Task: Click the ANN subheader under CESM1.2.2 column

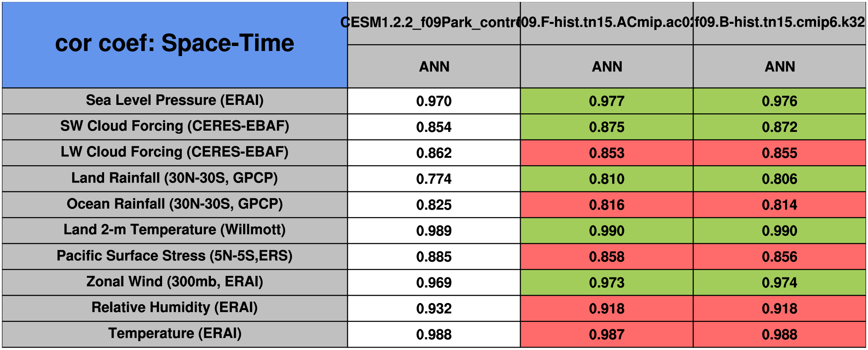Action: coord(434,66)
